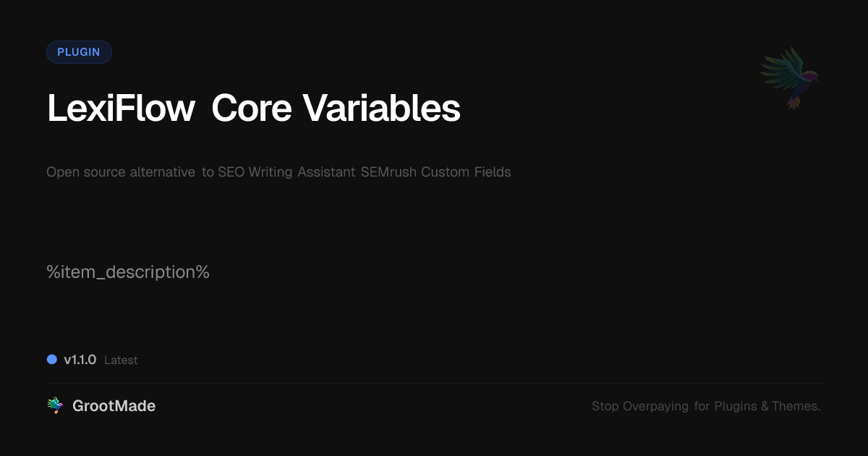
Task: Click the word LexiFlow in the title
Action: [x=121, y=109]
